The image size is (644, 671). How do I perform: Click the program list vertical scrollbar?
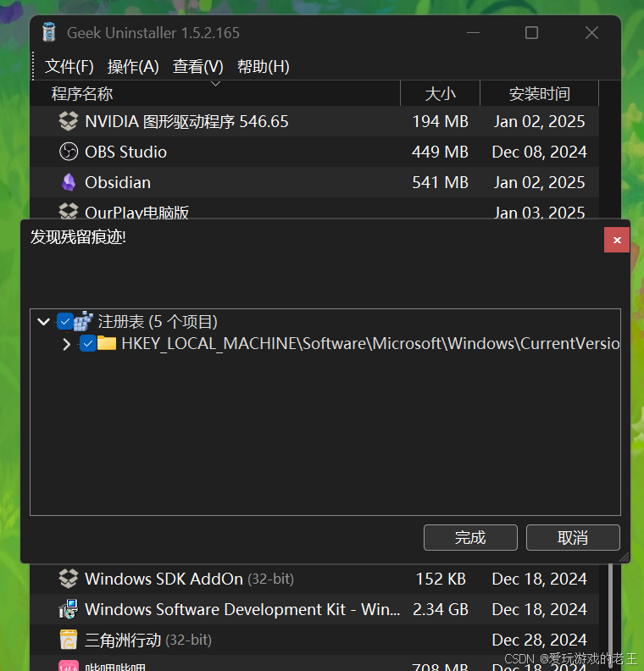coord(610,617)
